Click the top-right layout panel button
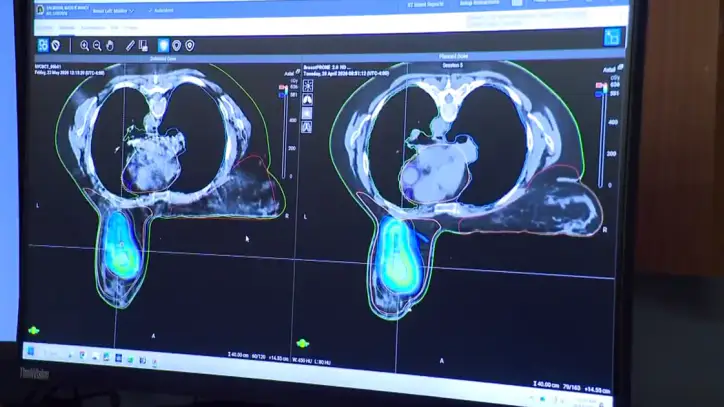 point(612,37)
